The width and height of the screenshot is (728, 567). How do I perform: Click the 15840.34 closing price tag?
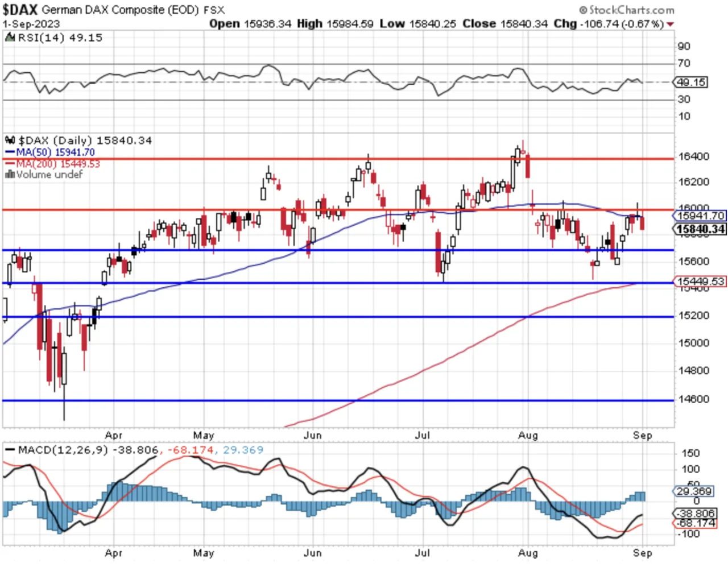point(700,229)
